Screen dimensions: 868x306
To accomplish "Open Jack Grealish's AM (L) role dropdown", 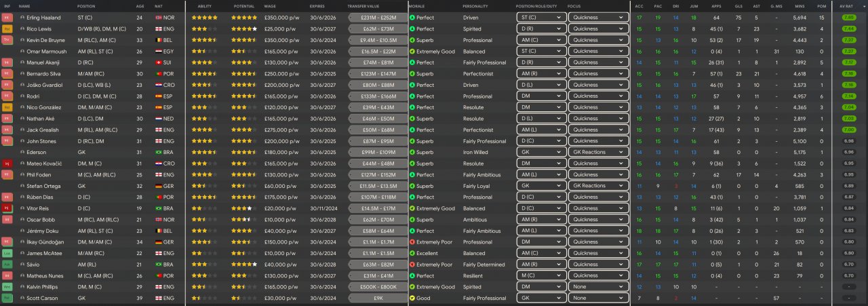I will pos(540,130).
